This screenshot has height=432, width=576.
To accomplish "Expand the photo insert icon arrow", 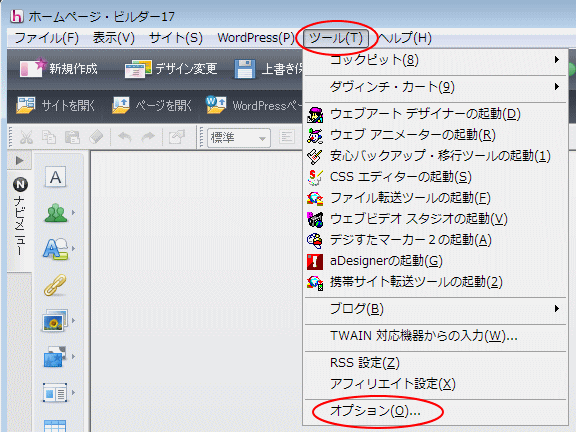I will 73,320.
